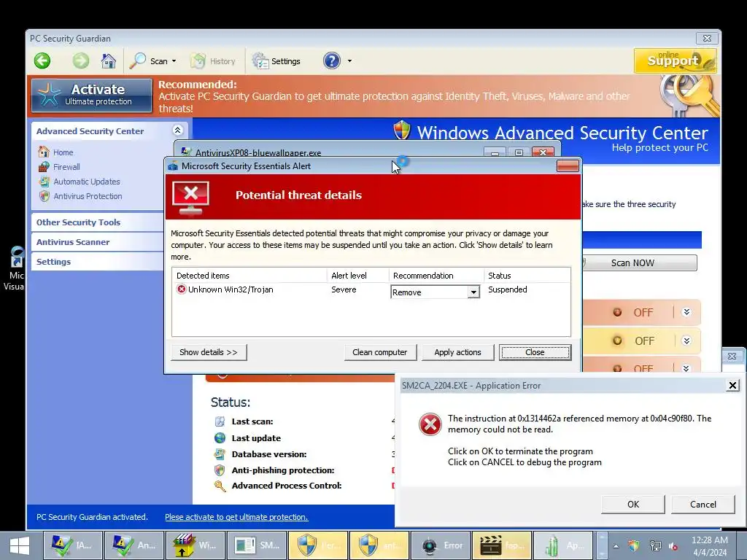This screenshot has width=747, height=560.
Task: Click the green Back arrow in toolbar
Action: 42,61
